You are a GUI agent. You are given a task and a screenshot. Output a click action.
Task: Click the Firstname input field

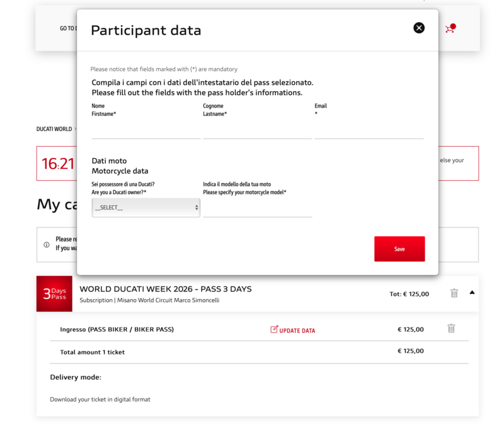[146, 130]
